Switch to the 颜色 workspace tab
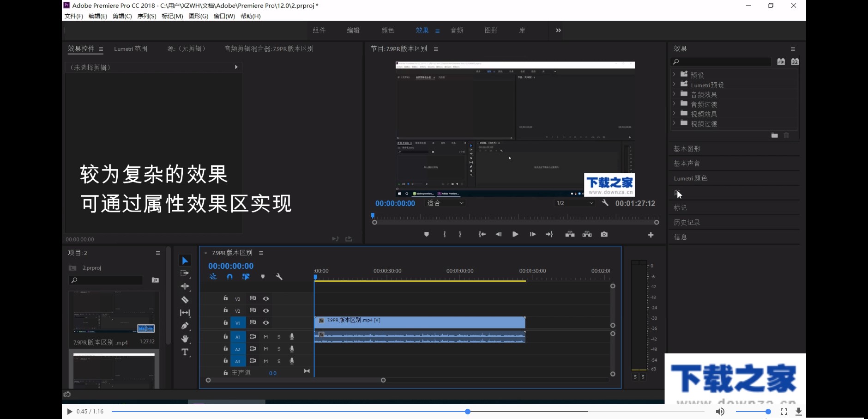This screenshot has width=868, height=419. [x=387, y=30]
